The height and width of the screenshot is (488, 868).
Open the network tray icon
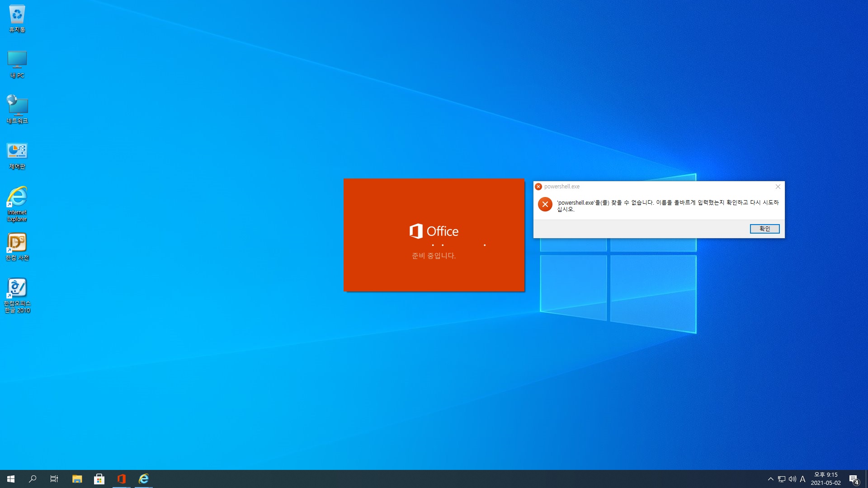pos(782,479)
